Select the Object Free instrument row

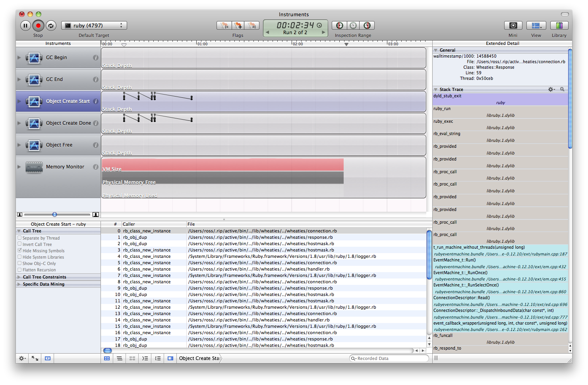58,145
